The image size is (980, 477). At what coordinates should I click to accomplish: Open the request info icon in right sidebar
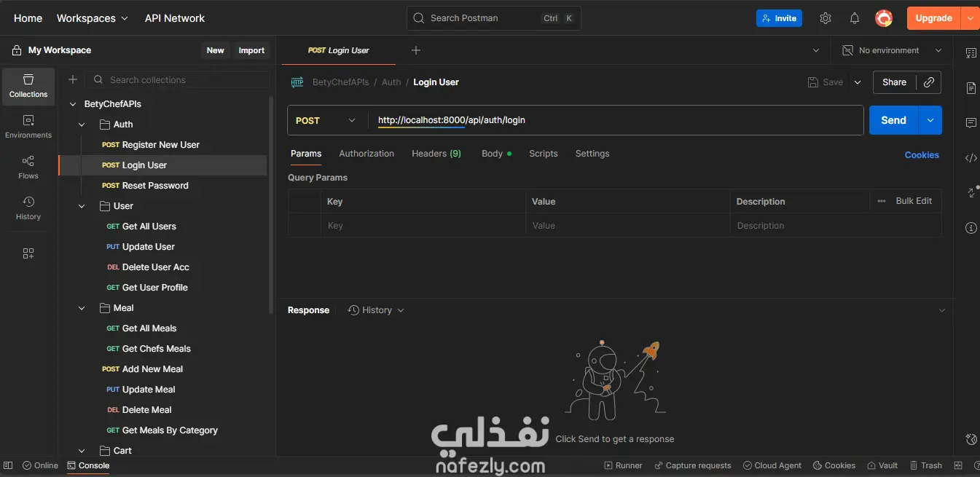(x=971, y=228)
